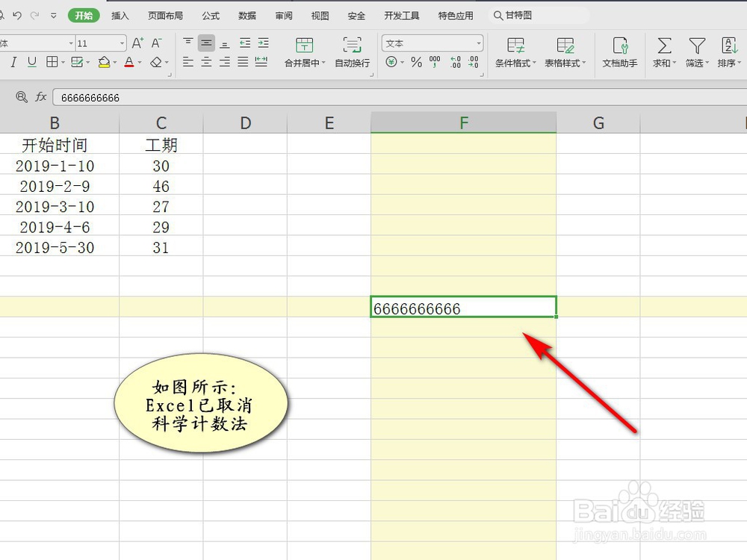Open the Table Style (表格样式) dropdown
This screenshot has height=560, width=747.
565,52
